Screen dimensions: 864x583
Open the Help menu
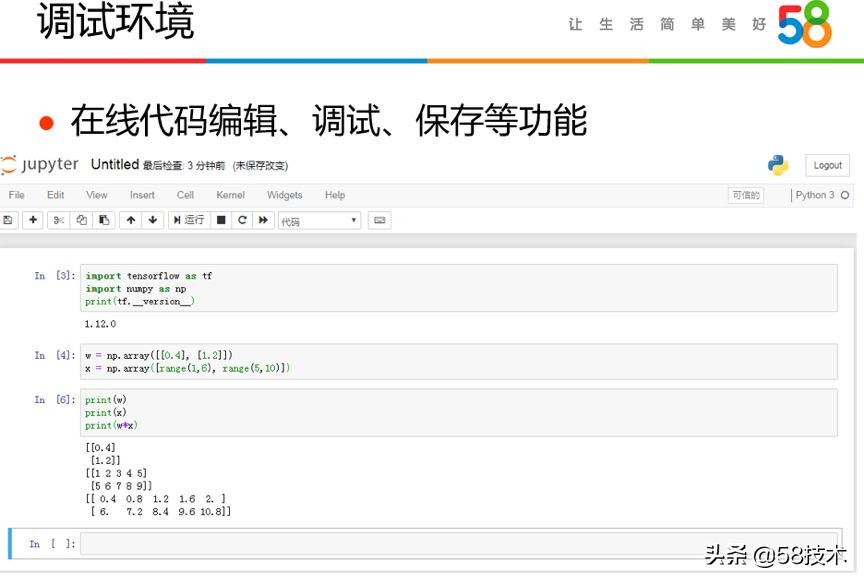click(334, 195)
